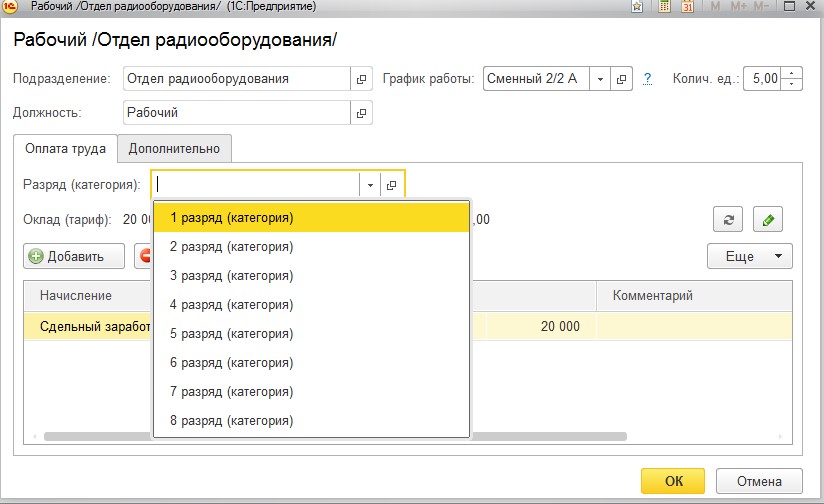Click inside the Разряд (категория) input field
The image size is (824, 504).
click(256, 185)
